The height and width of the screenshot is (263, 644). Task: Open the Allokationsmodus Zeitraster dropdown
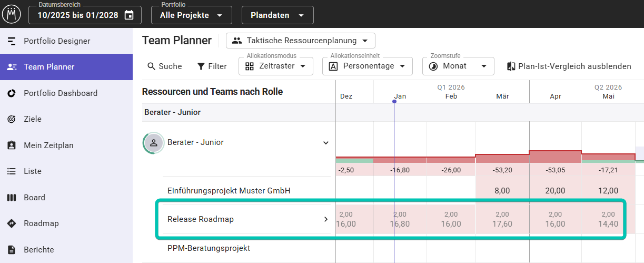(x=276, y=66)
